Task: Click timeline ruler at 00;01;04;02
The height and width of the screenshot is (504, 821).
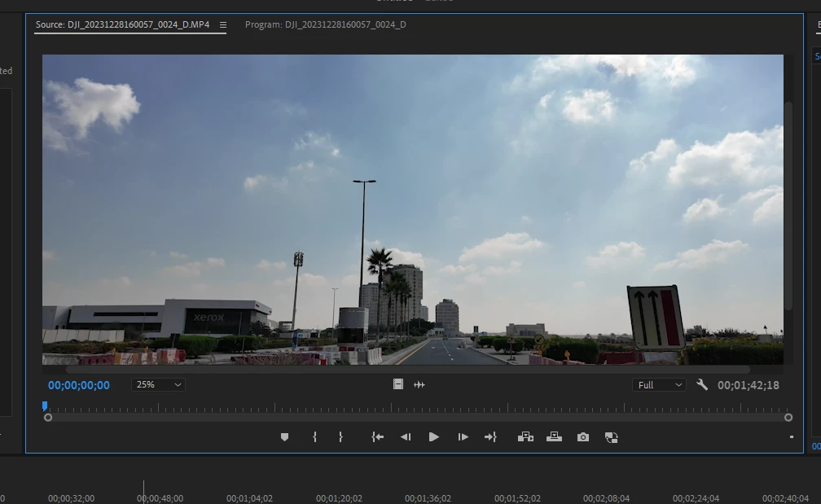Action: coord(249,498)
